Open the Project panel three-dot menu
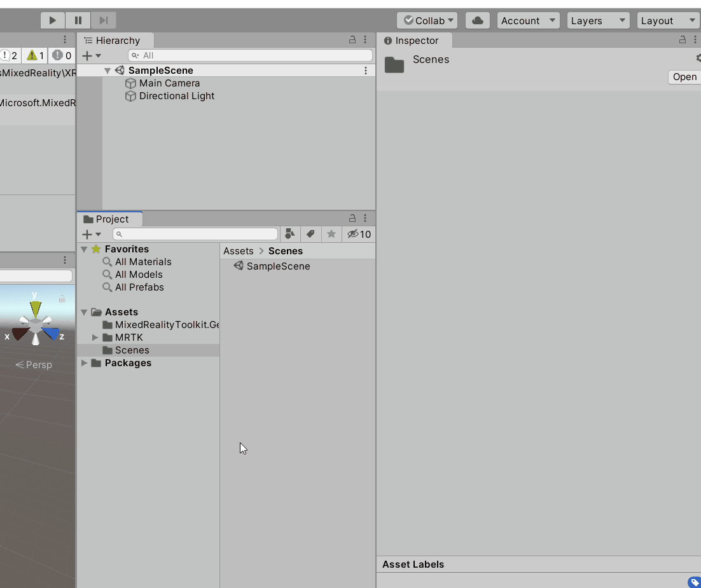This screenshot has width=701, height=588. coord(364,218)
